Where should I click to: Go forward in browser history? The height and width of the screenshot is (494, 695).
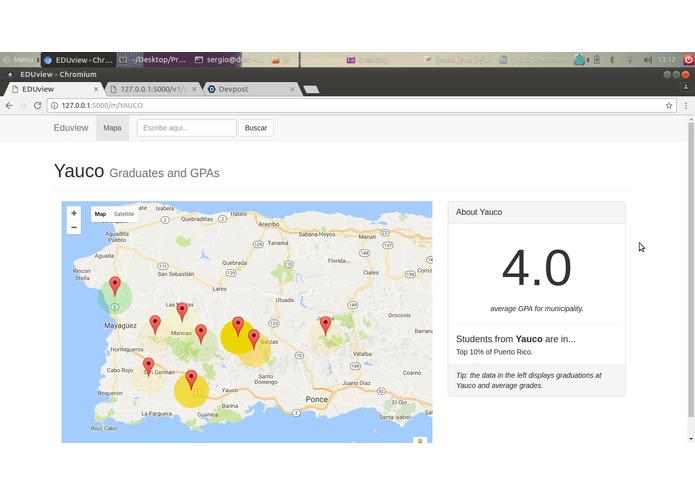pos(23,105)
